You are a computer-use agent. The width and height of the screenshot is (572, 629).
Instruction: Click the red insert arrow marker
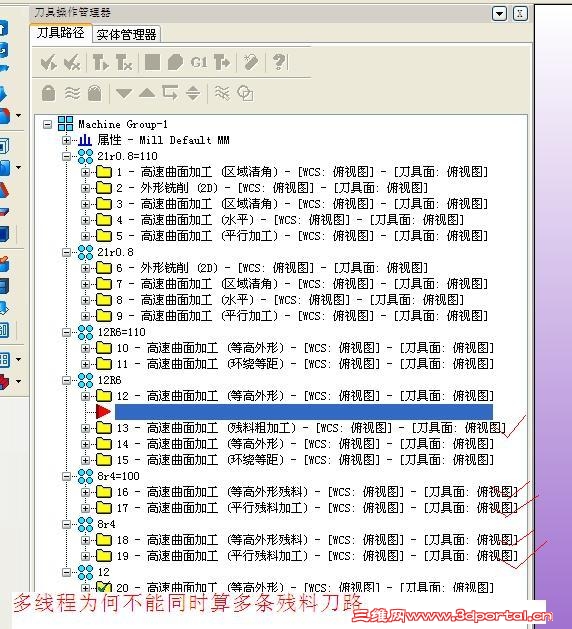coord(103,412)
